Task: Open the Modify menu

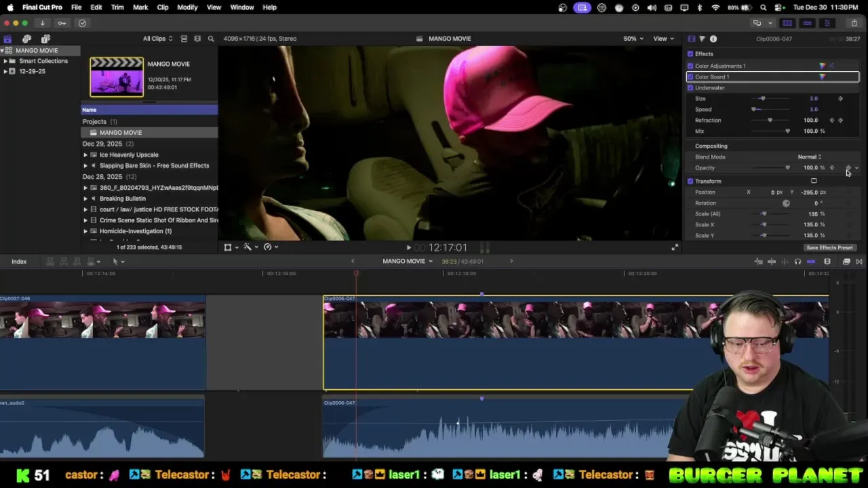Action: (x=187, y=7)
